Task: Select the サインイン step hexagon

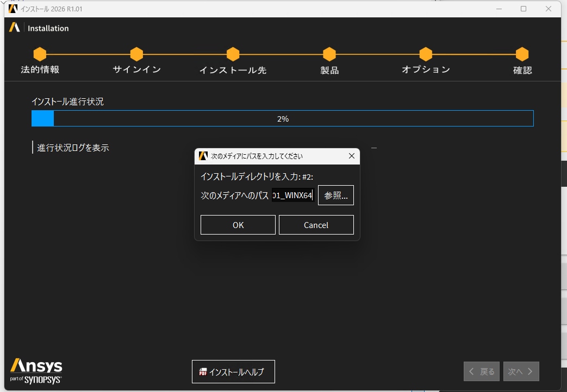Action: 136,54
